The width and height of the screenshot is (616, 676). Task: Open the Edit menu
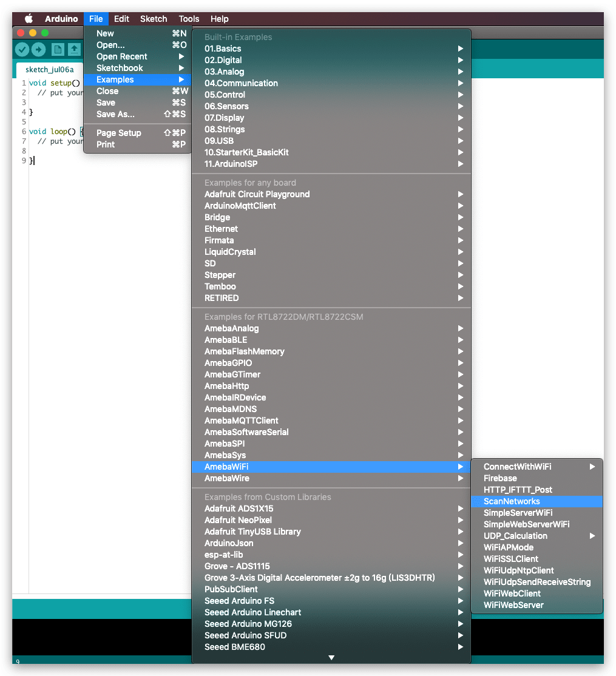[x=121, y=19]
